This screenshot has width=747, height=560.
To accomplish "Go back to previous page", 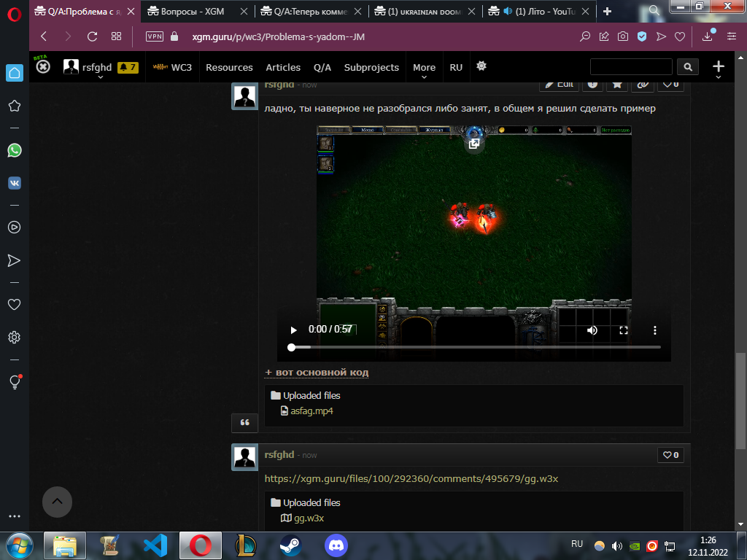I will (44, 36).
